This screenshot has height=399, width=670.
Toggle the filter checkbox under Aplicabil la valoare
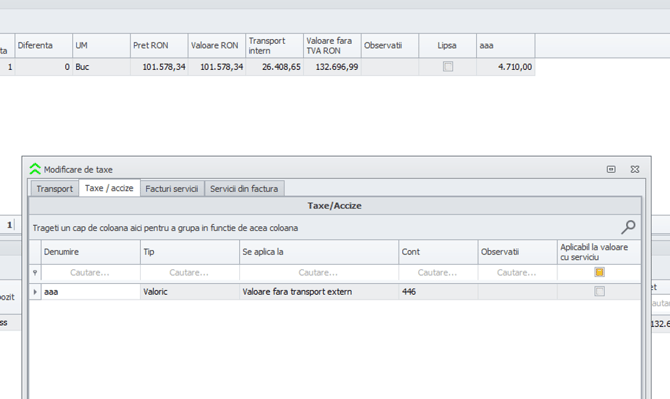[x=599, y=272]
